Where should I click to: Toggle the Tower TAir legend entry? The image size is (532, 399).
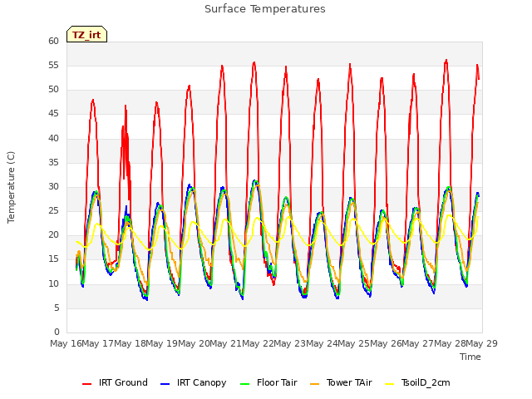(341, 382)
